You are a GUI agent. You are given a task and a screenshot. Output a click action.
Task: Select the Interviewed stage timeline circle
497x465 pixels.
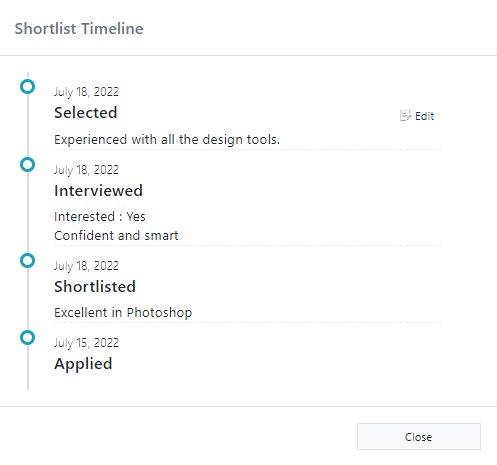pos(27,164)
